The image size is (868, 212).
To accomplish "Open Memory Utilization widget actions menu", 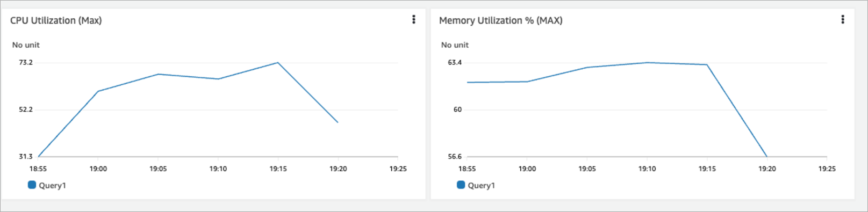I will pyautogui.click(x=842, y=19).
